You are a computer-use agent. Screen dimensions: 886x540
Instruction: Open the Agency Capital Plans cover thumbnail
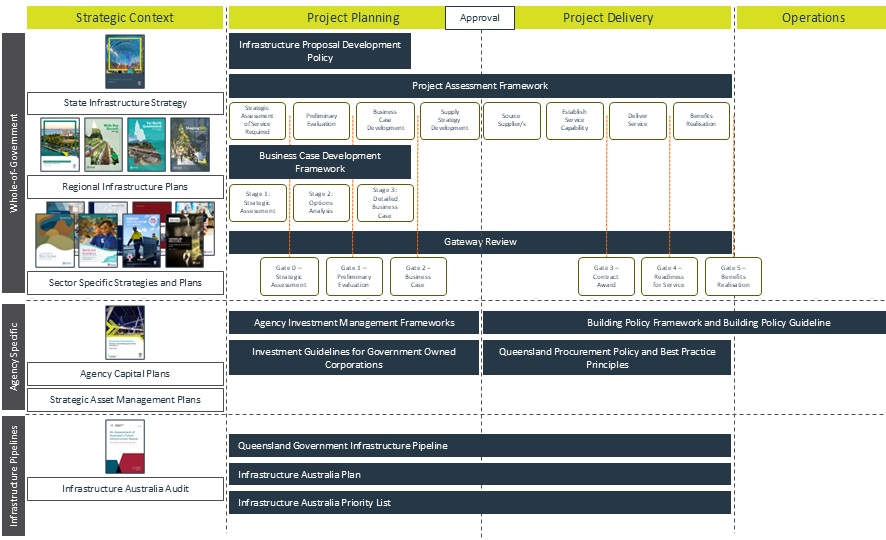pos(125,333)
